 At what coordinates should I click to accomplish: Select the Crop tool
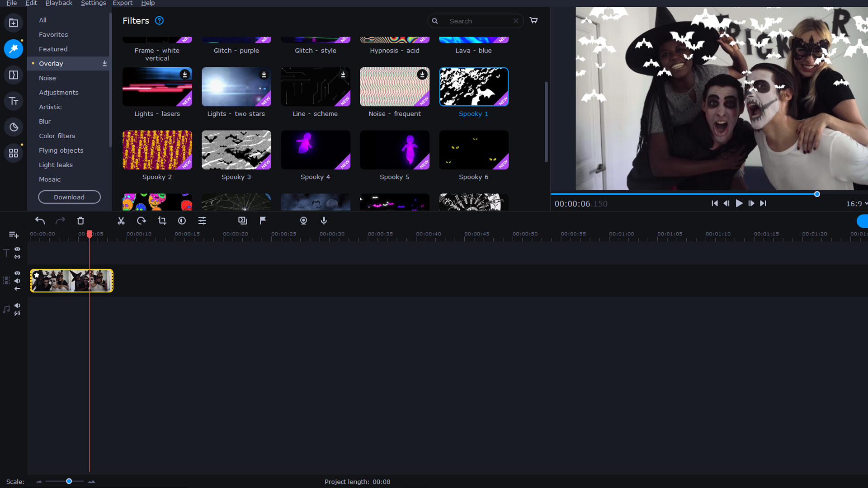coord(162,221)
